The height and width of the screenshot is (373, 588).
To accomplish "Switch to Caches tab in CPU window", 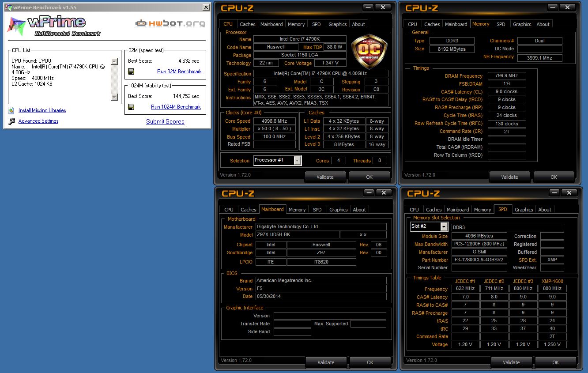I will tap(247, 24).
